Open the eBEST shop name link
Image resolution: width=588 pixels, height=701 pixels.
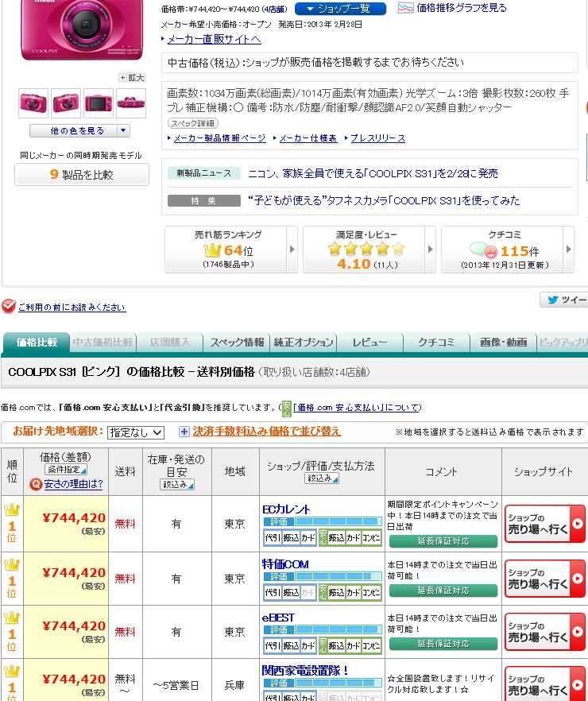pos(278,618)
